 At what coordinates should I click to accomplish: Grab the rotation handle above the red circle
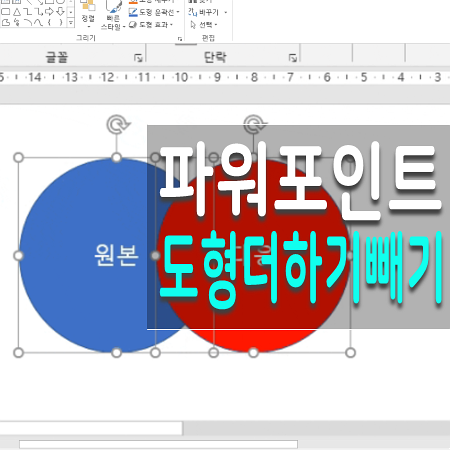point(254,123)
